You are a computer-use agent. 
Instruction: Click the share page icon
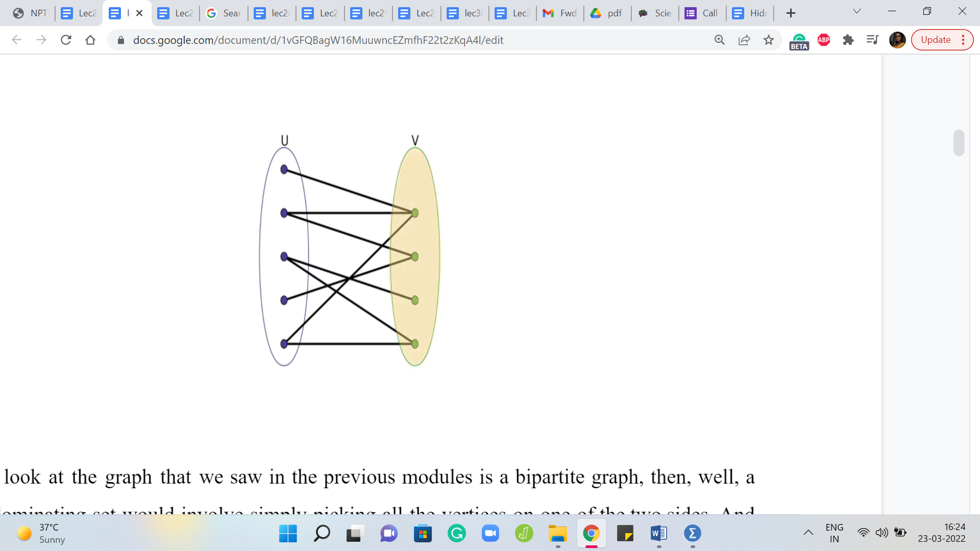(x=744, y=40)
